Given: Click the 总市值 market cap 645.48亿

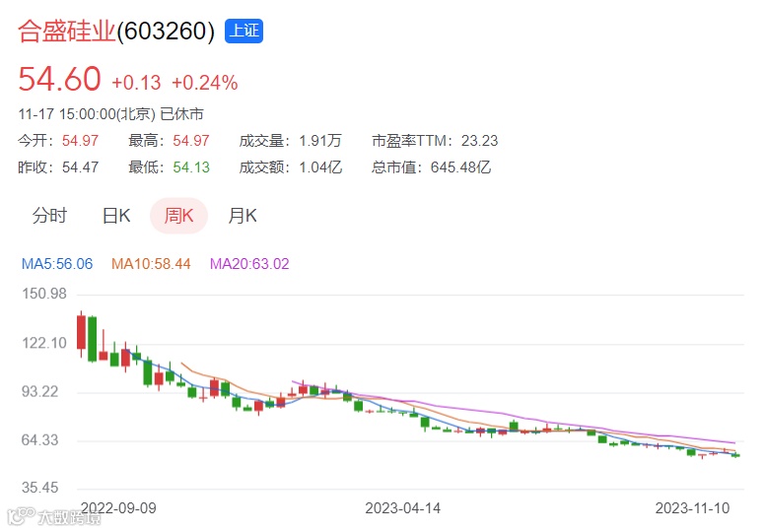Looking at the screenshot, I should (460, 167).
